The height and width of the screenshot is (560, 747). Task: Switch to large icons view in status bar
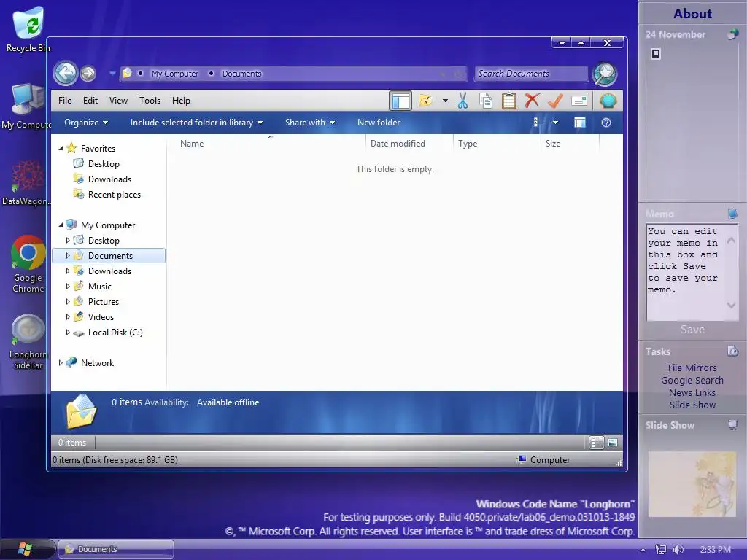[613, 443]
